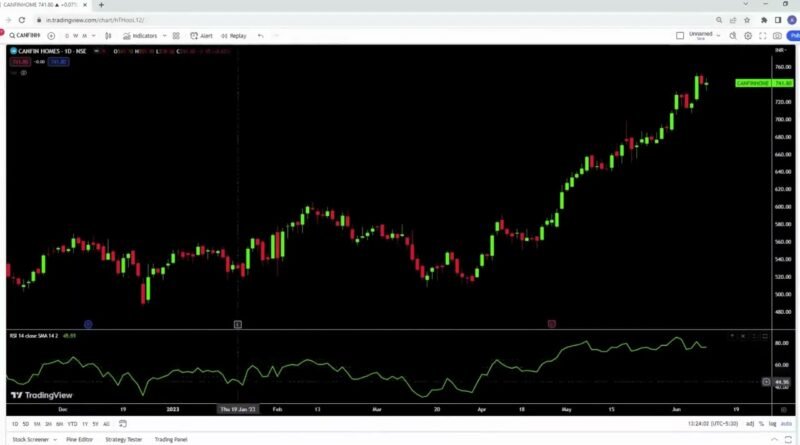Take a chart snapshot with camera icon

(x=777, y=36)
